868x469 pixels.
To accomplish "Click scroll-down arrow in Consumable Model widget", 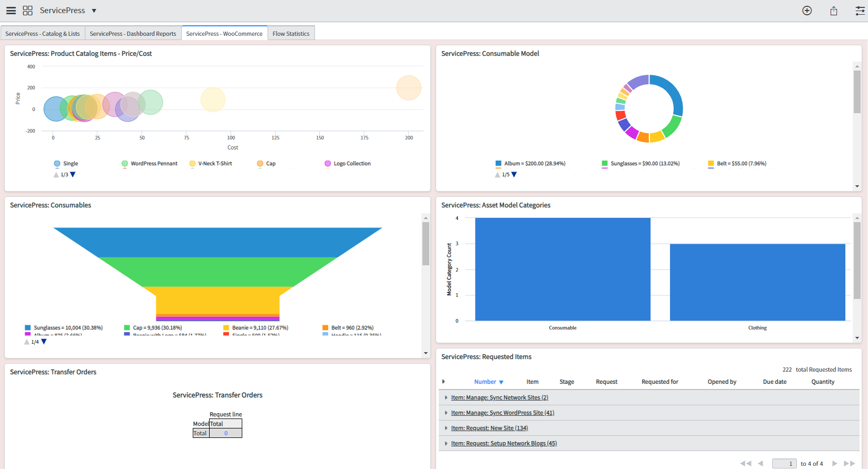I will point(857,186).
